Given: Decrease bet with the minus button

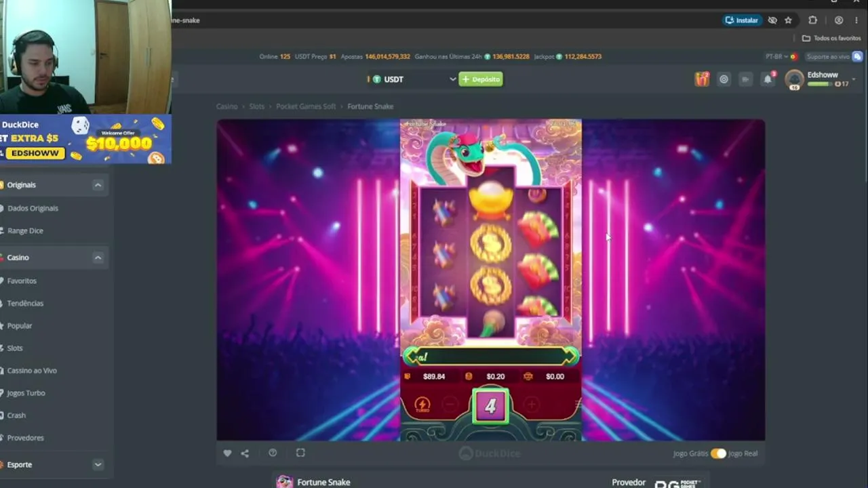Looking at the screenshot, I should [x=450, y=405].
